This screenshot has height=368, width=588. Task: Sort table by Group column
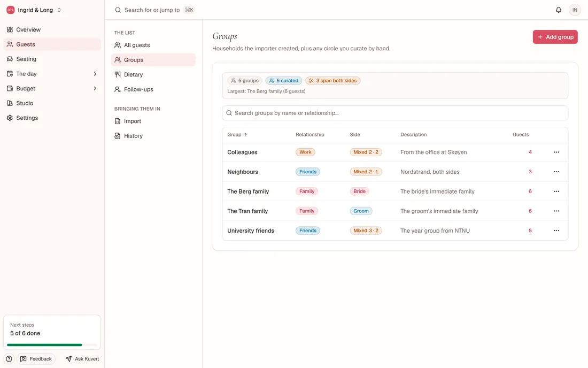point(237,135)
